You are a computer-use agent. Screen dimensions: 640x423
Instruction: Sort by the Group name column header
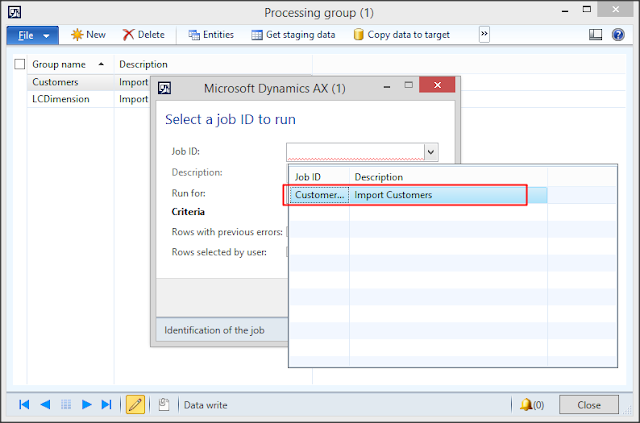[68, 64]
